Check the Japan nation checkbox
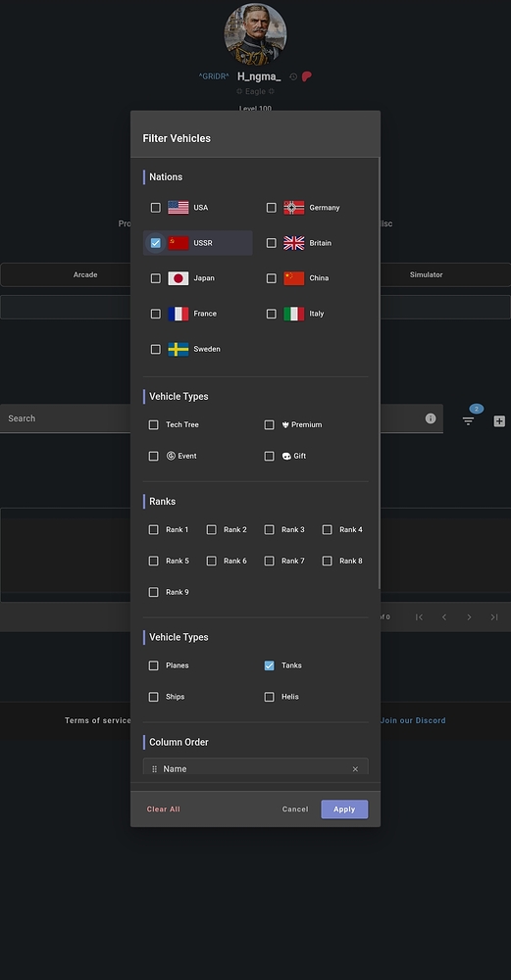The image size is (511, 980). point(156,278)
